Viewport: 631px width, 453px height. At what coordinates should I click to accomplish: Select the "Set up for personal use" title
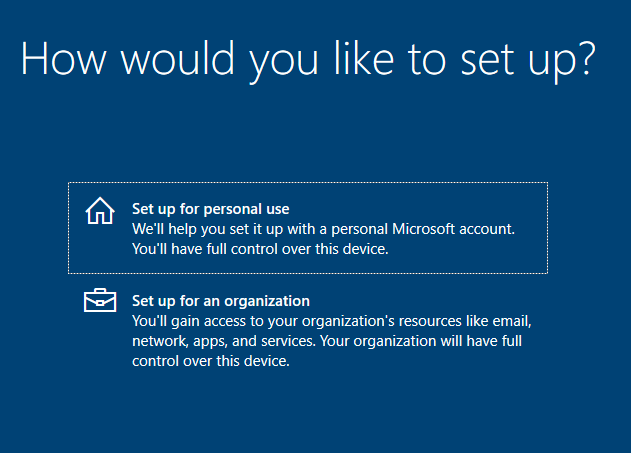[x=210, y=209]
